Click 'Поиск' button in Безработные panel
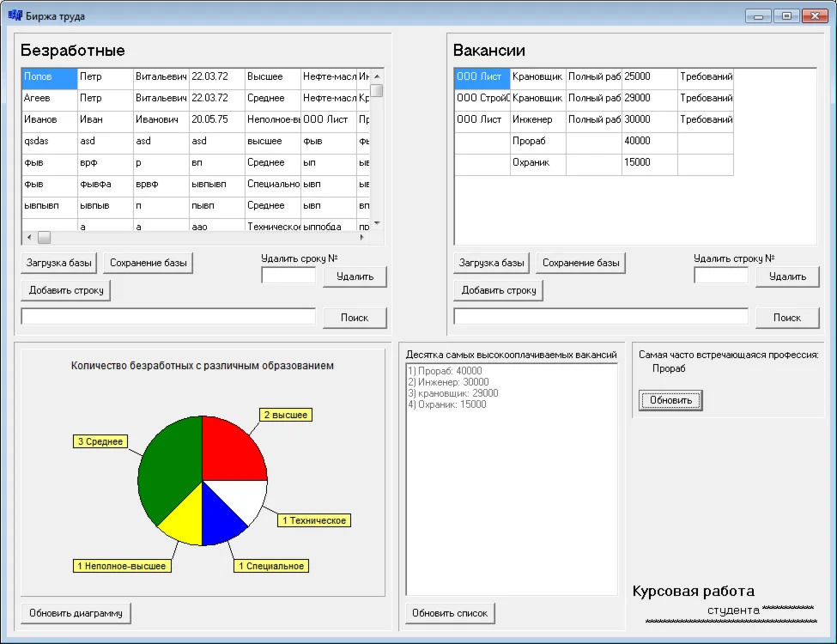Screen dimensions: 837x644 pyautogui.click(x=355, y=318)
